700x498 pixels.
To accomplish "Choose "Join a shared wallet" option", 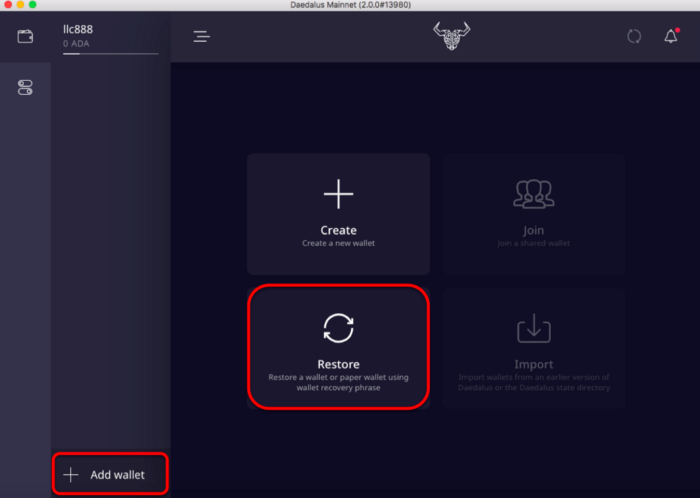I will point(534,243).
